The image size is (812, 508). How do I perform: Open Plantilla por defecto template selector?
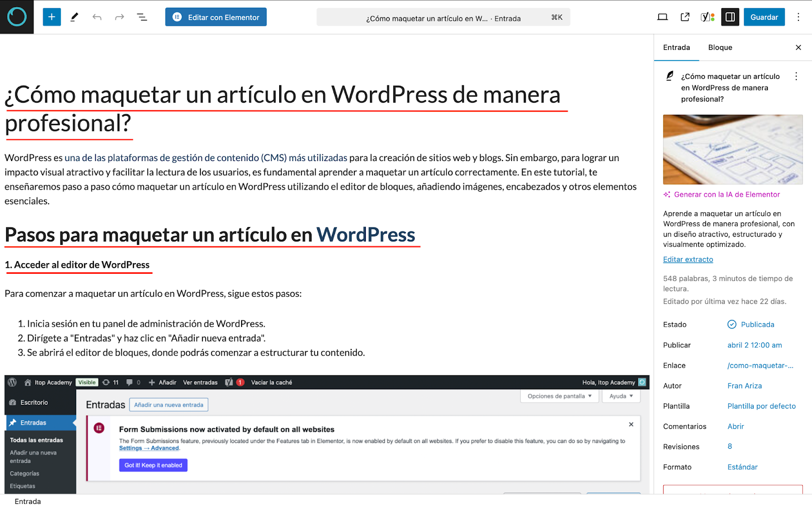click(761, 406)
